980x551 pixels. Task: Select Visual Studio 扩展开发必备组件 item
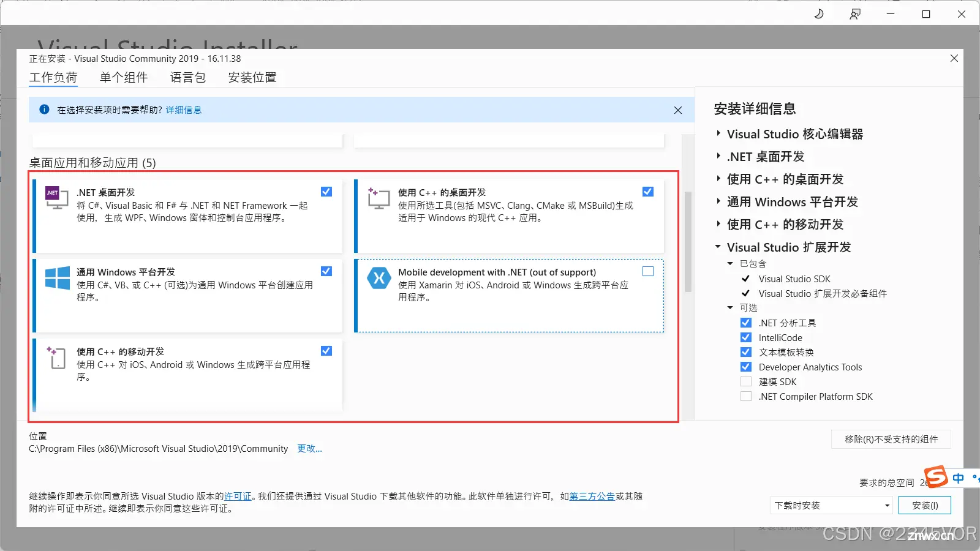(823, 293)
